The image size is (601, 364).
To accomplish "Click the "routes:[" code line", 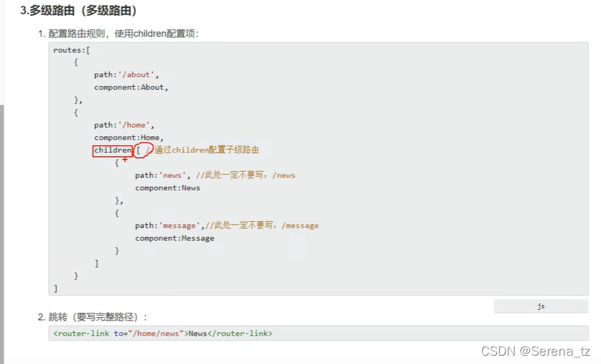I will [x=72, y=50].
